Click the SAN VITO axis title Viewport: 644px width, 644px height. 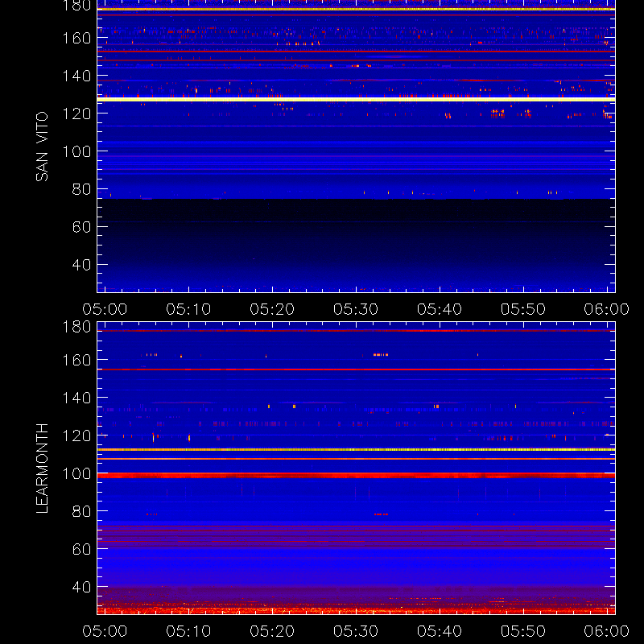click(42, 147)
